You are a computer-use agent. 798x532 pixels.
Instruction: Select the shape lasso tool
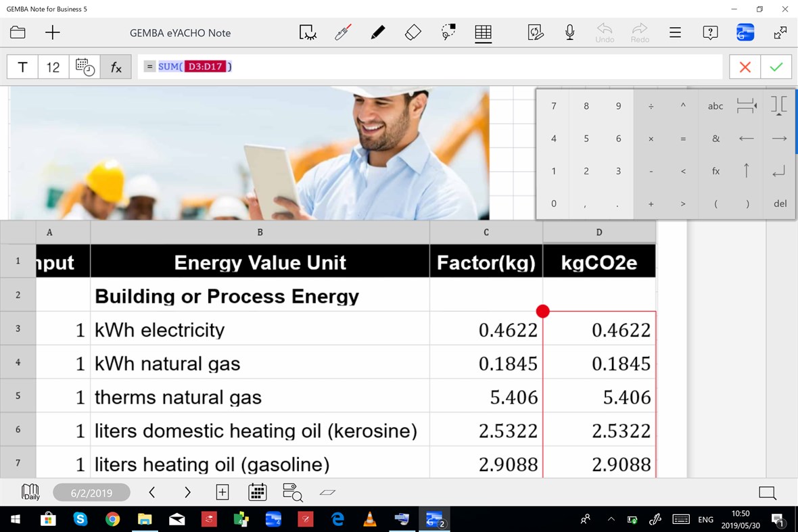point(448,32)
